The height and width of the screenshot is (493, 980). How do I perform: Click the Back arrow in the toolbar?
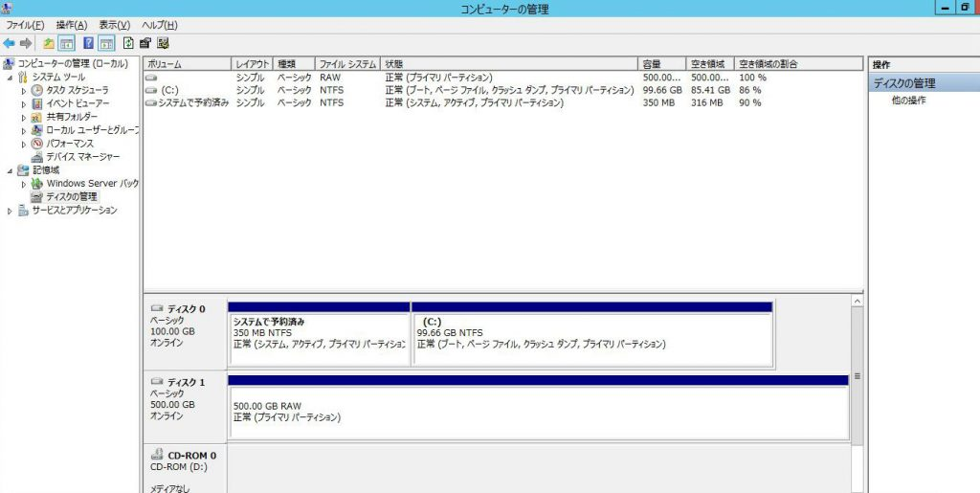[x=9, y=43]
